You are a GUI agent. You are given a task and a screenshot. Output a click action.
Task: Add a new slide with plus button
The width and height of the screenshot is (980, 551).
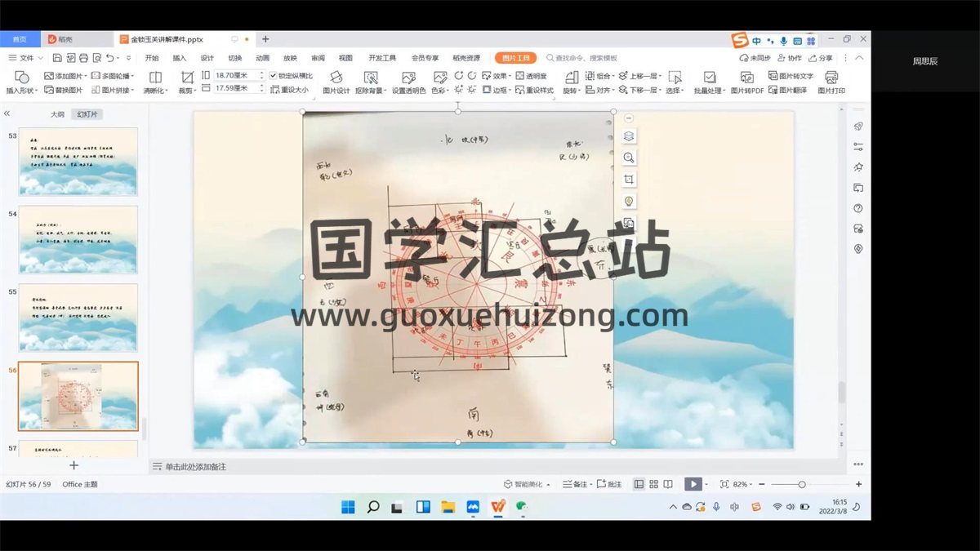[x=73, y=465]
